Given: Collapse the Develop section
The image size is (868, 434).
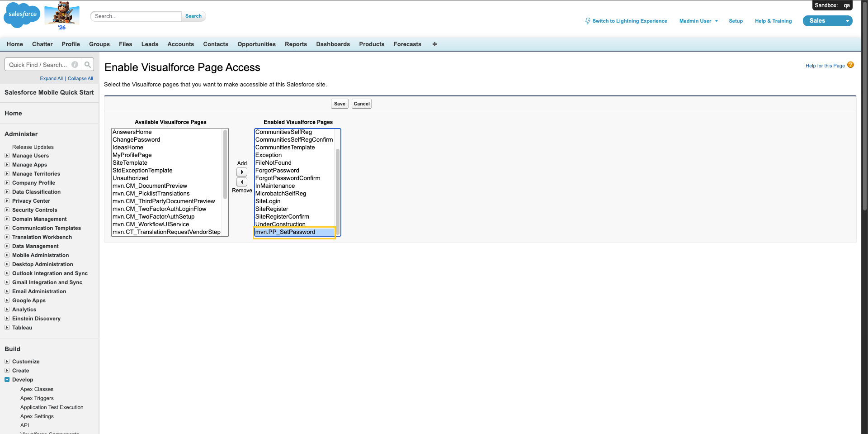Looking at the screenshot, I should pos(7,379).
